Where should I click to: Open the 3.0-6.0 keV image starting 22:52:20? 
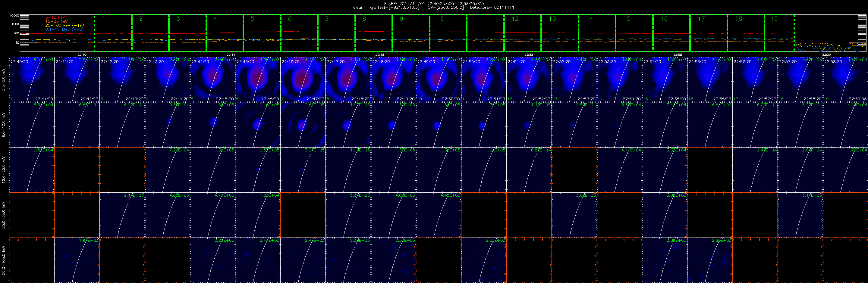pos(574,79)
